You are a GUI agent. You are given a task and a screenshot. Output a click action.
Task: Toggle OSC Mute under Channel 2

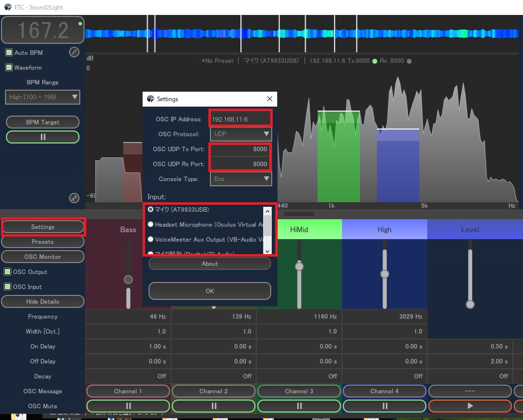(214, 406)
